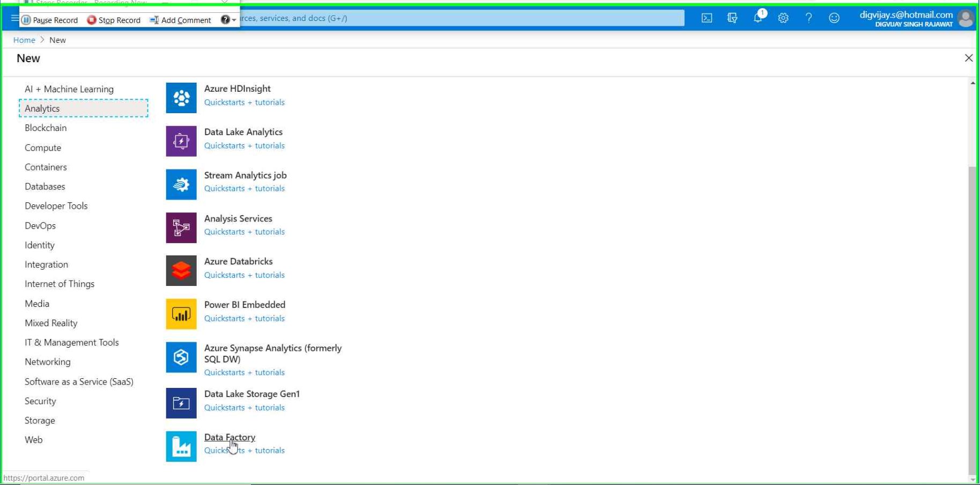Choose the Power BI Embedded icon
Screen dimensions: 980x485
[181, 314]
